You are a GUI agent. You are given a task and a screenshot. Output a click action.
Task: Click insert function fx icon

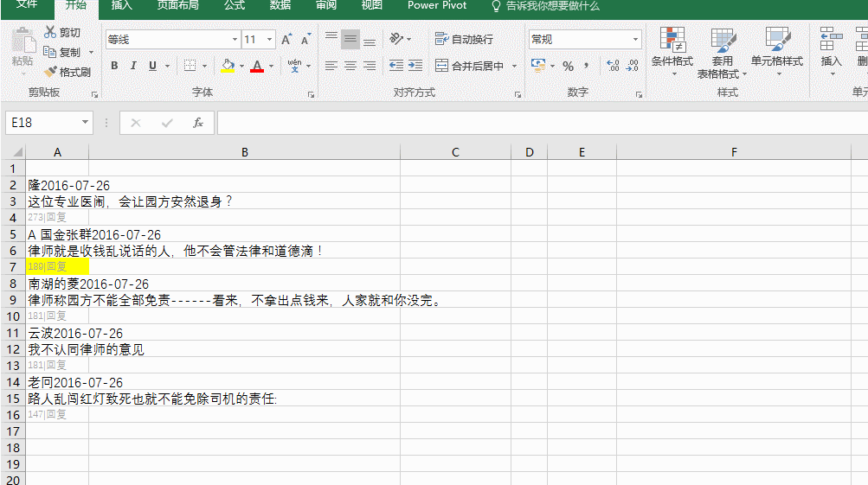tap(197, 122)
